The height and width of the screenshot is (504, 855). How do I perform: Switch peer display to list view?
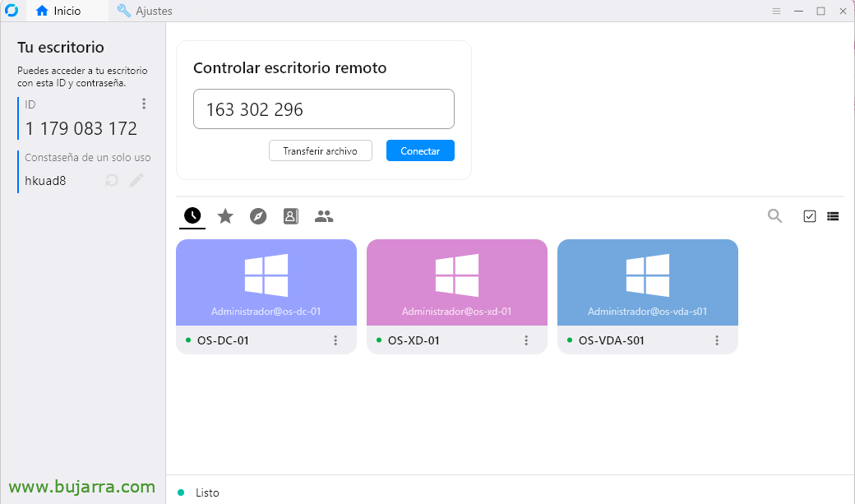pyautogui.click(x=833, y=216)
